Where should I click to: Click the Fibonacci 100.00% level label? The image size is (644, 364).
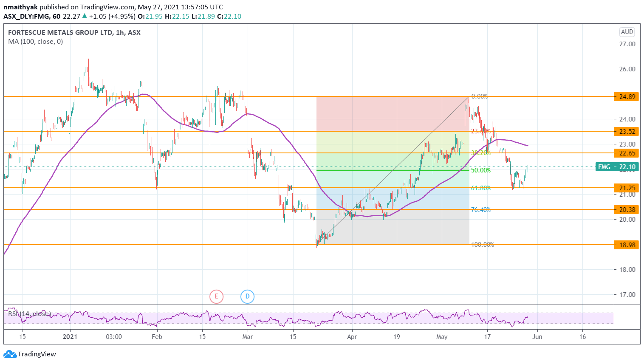coord(483,245)
